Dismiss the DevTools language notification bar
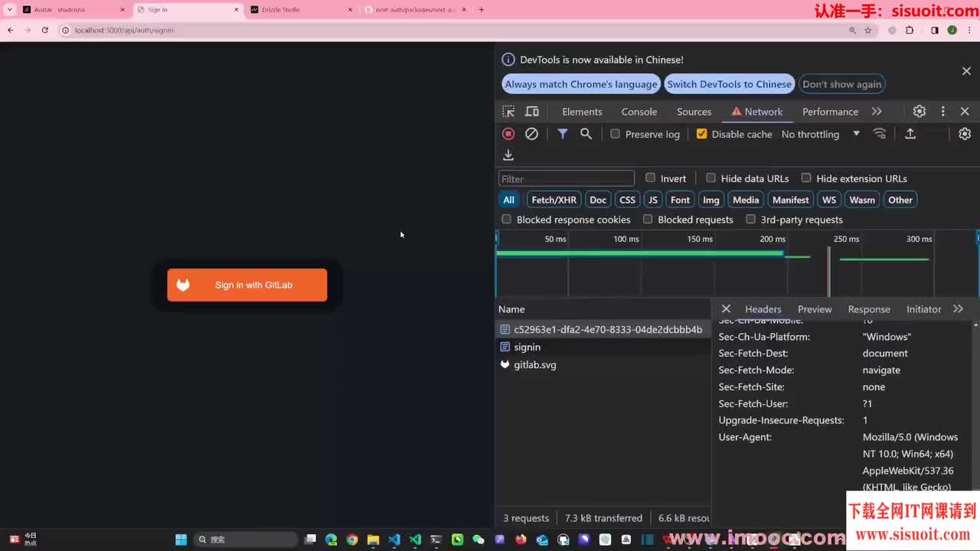The height and width of the screenshot is (551, 980). (x=966, y=71)
